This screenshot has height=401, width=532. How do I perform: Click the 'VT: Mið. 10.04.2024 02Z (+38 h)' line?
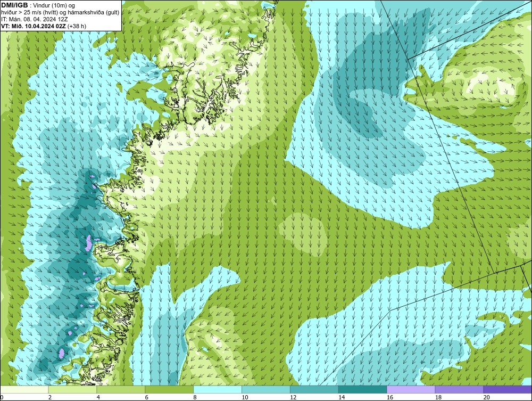click(x=44, y=26)
